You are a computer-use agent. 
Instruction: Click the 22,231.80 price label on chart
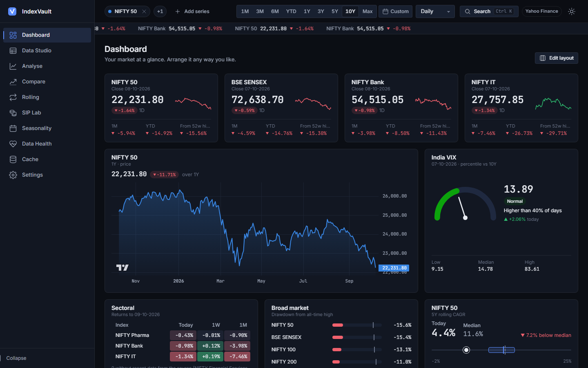click(x=394, y=268)
